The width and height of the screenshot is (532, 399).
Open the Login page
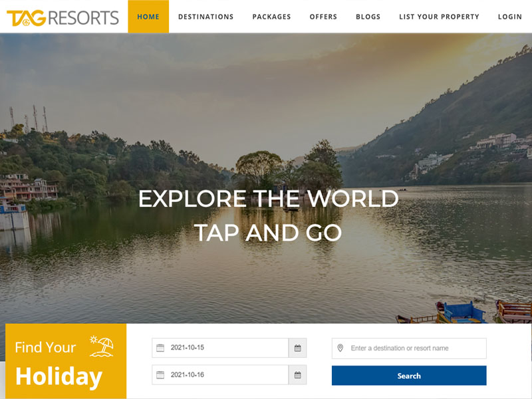pos(510,17)
